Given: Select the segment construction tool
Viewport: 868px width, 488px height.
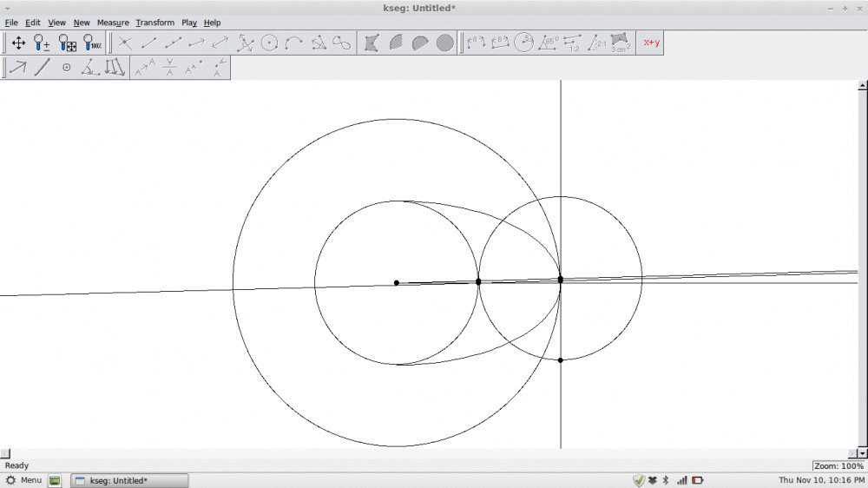Looking at the screenshot, I should (x=149, y=43).
